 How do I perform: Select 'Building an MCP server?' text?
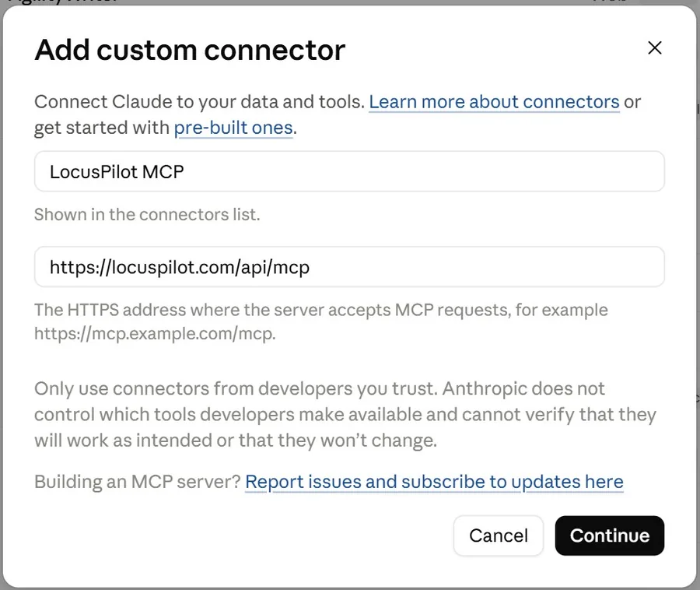click(138, 482)
